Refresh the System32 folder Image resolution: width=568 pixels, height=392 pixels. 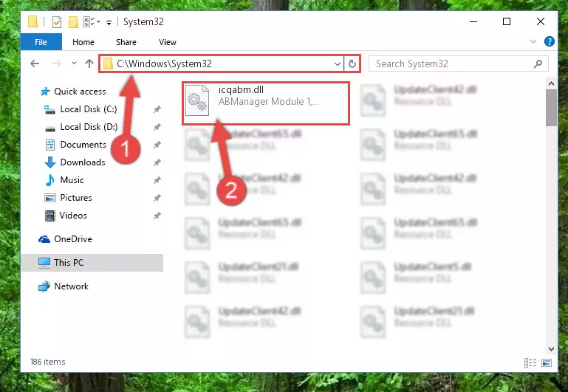[x=352, y=64]
